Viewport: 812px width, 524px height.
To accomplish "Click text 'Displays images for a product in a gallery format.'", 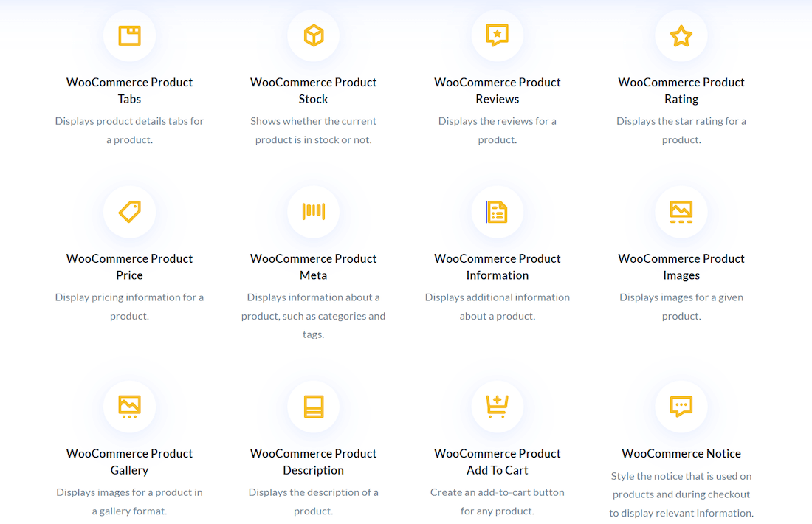I will tap(129, 502).
